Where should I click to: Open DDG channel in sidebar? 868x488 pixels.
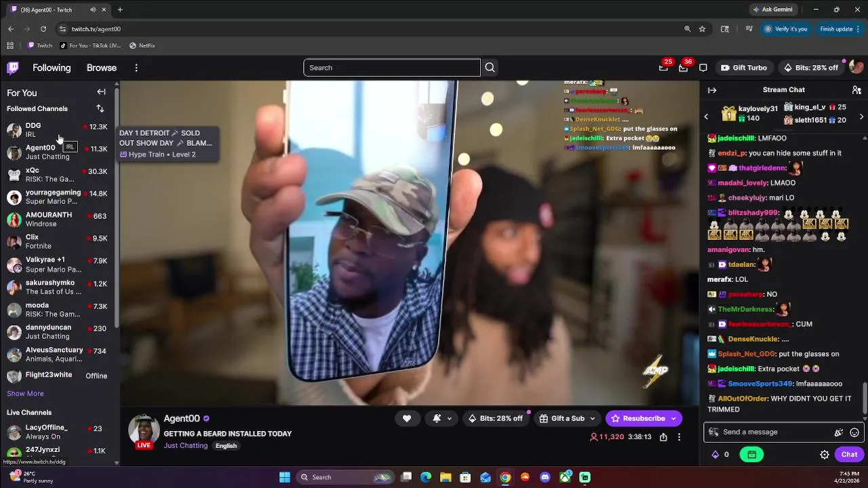point(58,130)
